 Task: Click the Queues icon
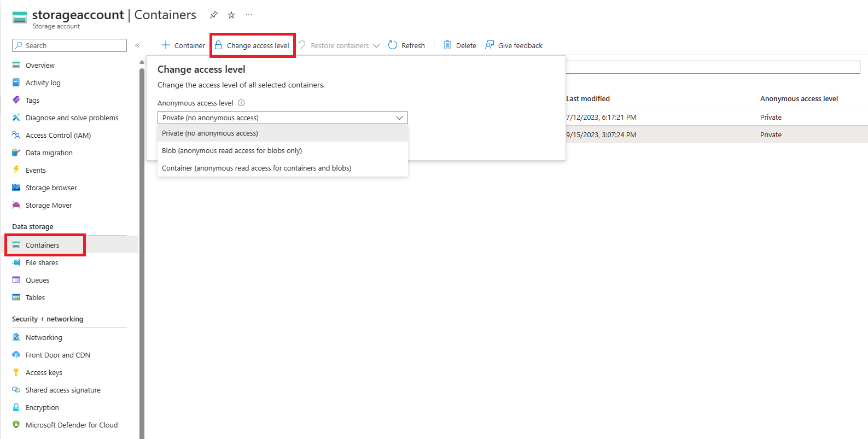(x=16, y=280)
